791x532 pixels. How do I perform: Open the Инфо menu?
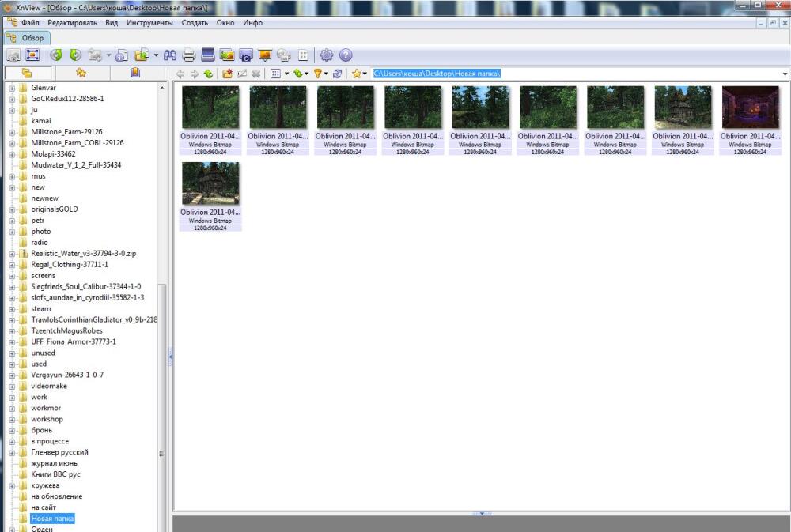click(253, 23)
